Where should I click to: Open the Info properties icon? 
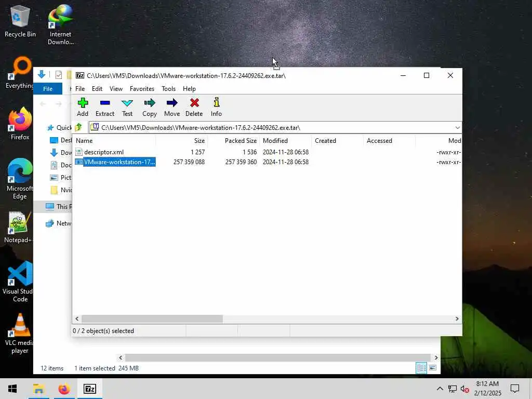pyautogui.click(x=216, y=102)
